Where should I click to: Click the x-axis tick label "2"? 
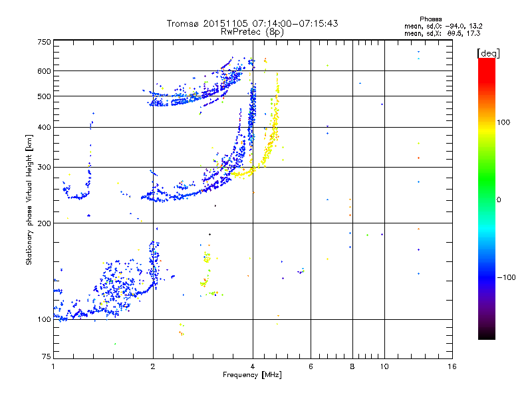(x=153, y=366)
